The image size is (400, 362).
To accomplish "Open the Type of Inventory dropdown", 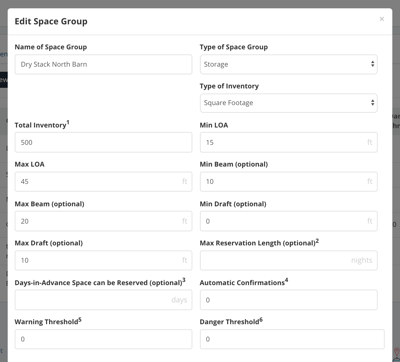I will [x=289, y=103].
